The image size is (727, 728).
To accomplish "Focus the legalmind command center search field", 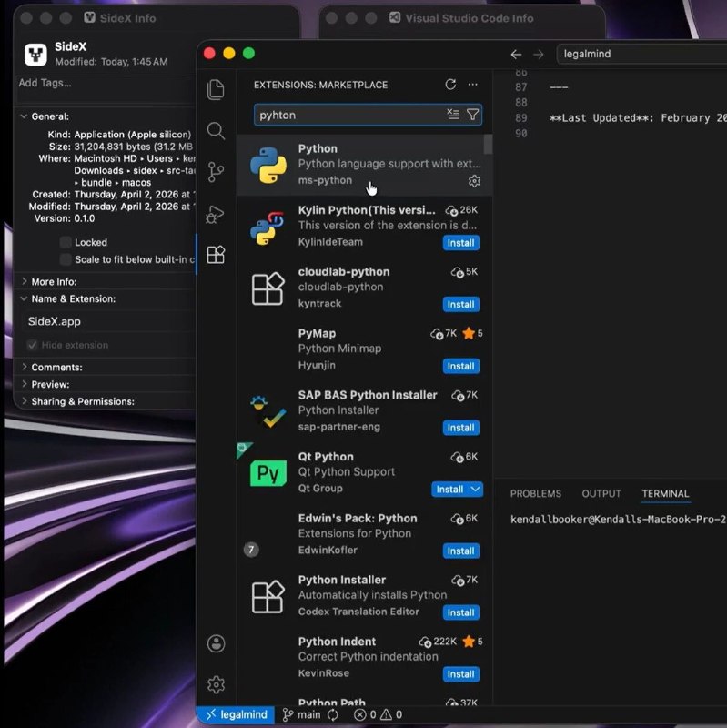I will (642, 54).
